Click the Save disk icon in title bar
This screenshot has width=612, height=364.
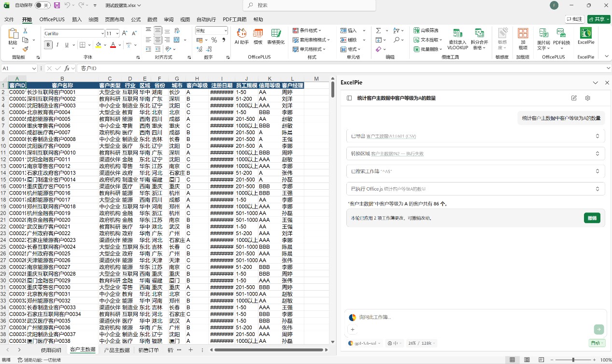(x=57, y=5)
